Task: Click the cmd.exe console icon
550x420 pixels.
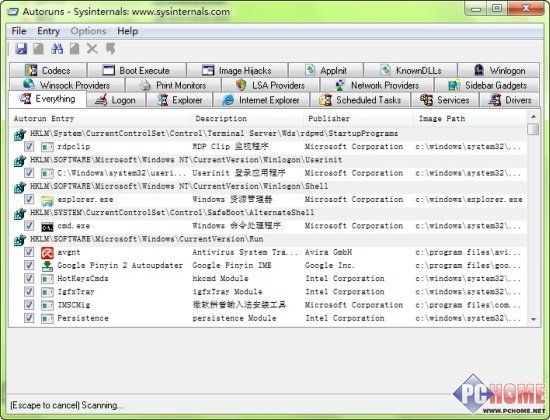Action: (47, 227)
